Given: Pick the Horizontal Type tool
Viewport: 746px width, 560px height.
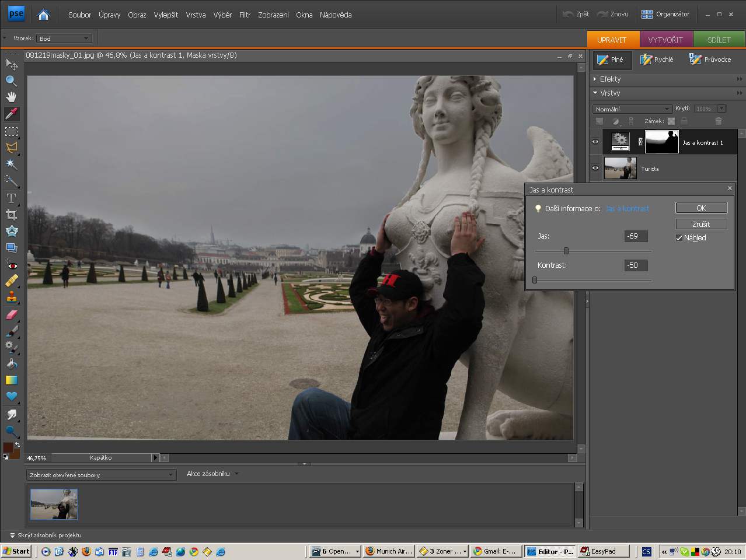Looking at the screenshot, I should (11, 198).
